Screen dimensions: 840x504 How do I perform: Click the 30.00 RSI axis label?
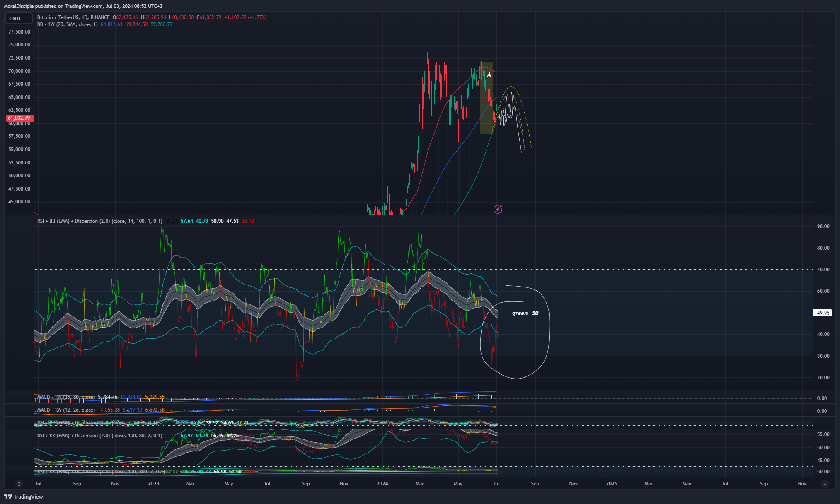click(x=823, y=356)
